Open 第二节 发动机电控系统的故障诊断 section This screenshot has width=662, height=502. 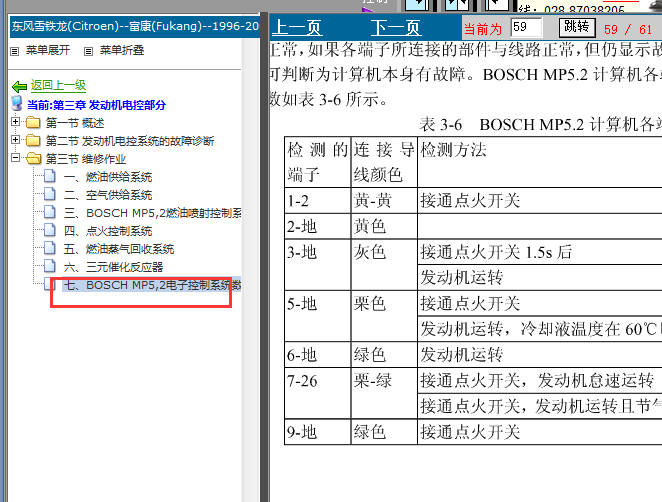(130, 141)
